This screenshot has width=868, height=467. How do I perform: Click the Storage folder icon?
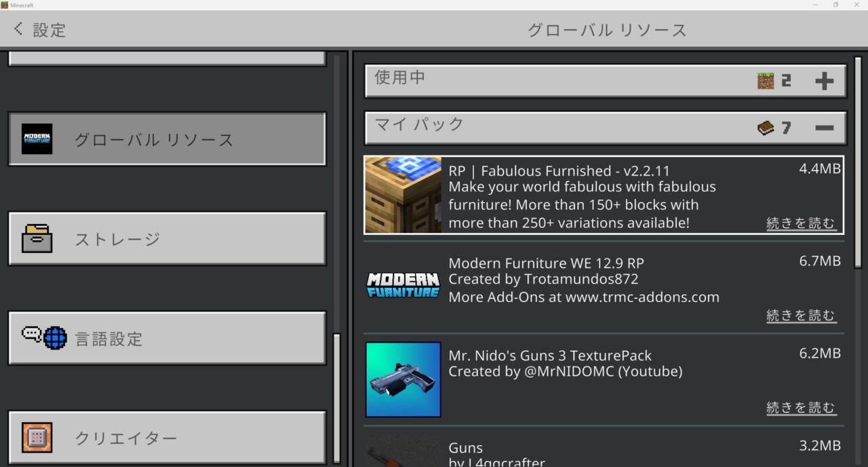pos(37,239)
